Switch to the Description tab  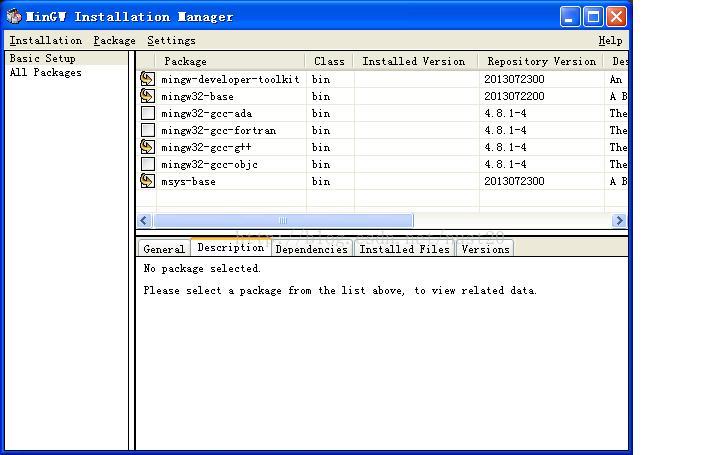pos(231,247)
